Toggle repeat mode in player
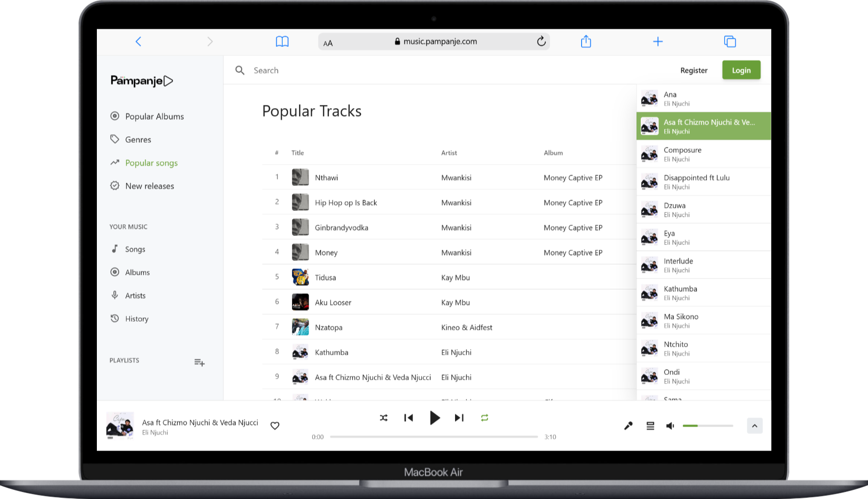This screenshot has height=499, width=868. tap(484, 418)
